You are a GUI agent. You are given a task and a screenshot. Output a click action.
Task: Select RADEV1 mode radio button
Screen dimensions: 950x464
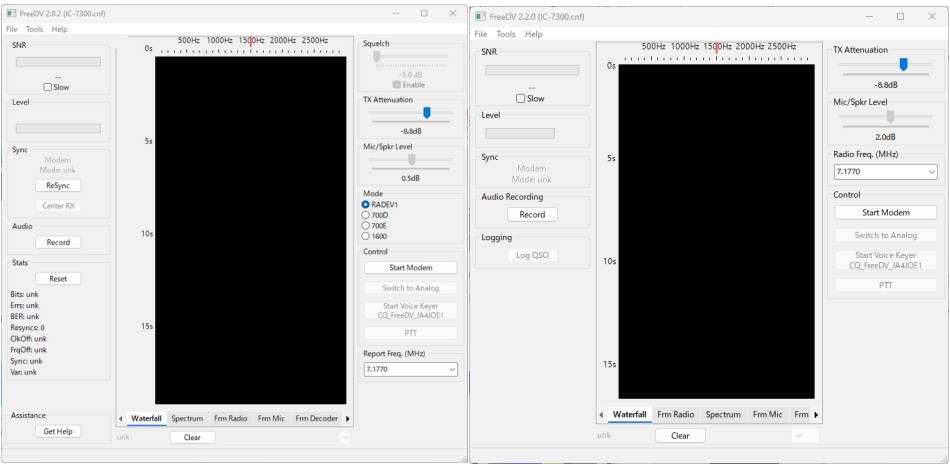coord(379,205)
